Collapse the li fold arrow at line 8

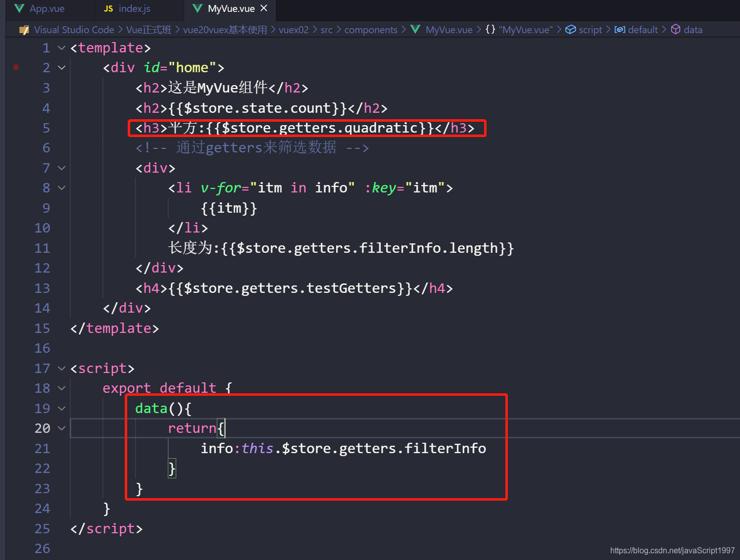pos(62,188)
